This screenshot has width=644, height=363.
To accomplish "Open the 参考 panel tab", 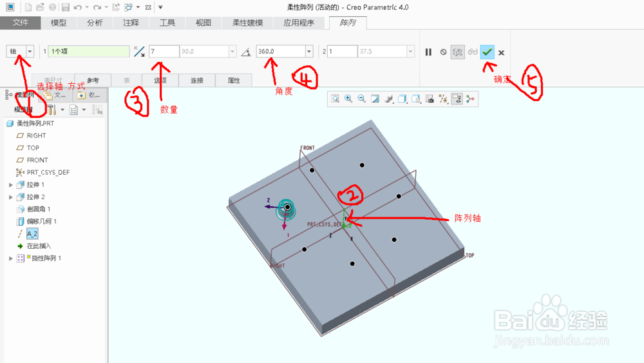I will pyautogui.click(x=93, y=80).
